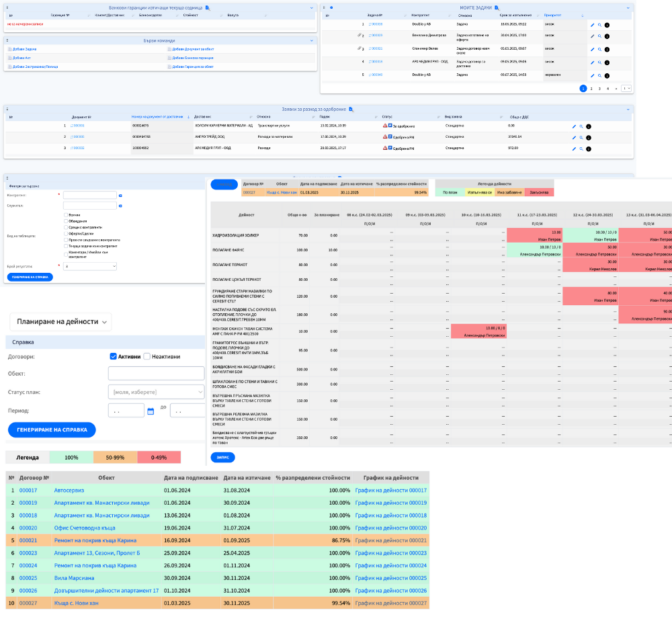Click into the Обект text field
Viewport: 672px width, 621px height.
coord(156,374)
